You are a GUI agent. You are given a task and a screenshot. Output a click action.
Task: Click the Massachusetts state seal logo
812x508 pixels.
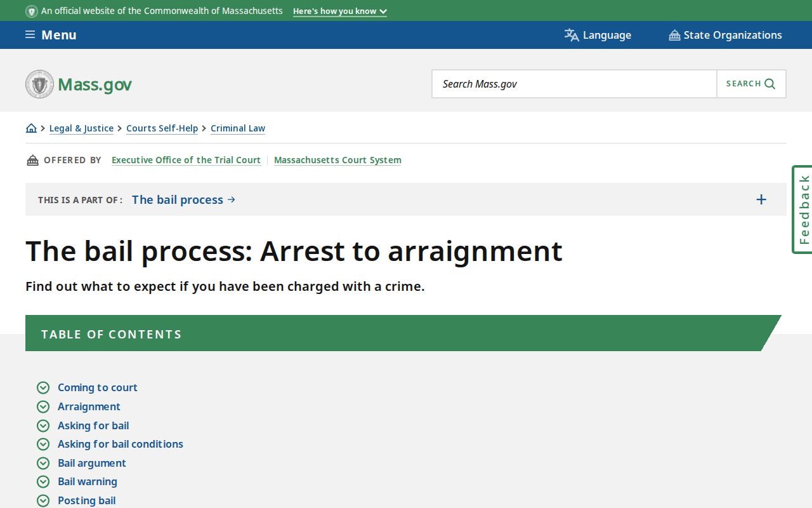40,84
